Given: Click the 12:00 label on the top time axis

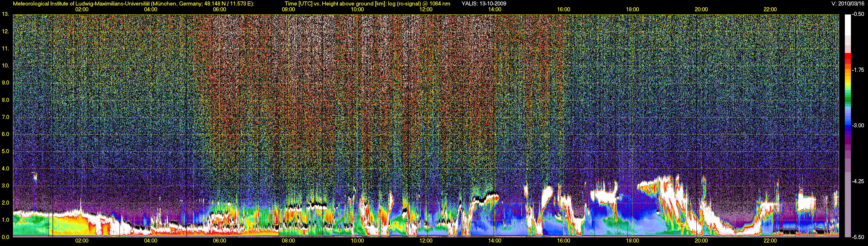Looking at the screenshot, I should click(x=426, y=10).
